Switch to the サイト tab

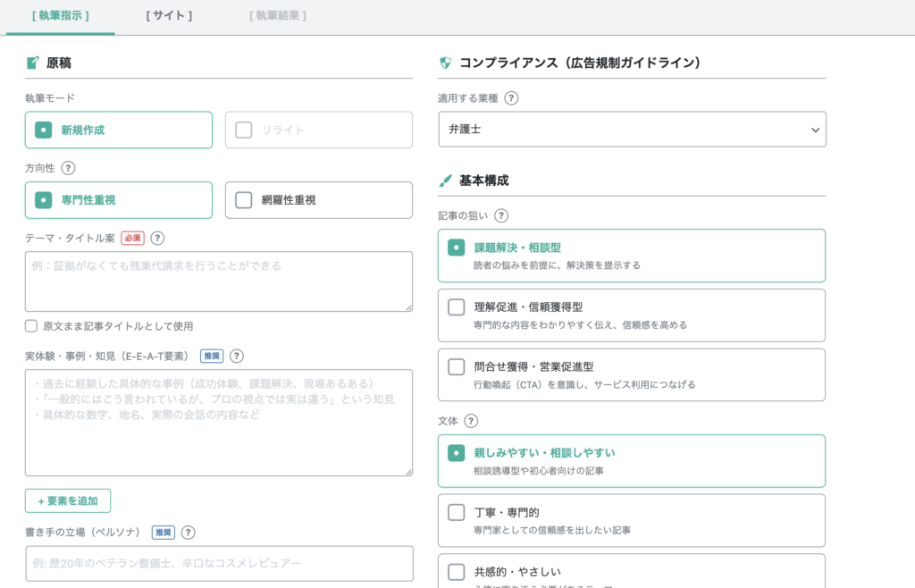tap(168, 15)
